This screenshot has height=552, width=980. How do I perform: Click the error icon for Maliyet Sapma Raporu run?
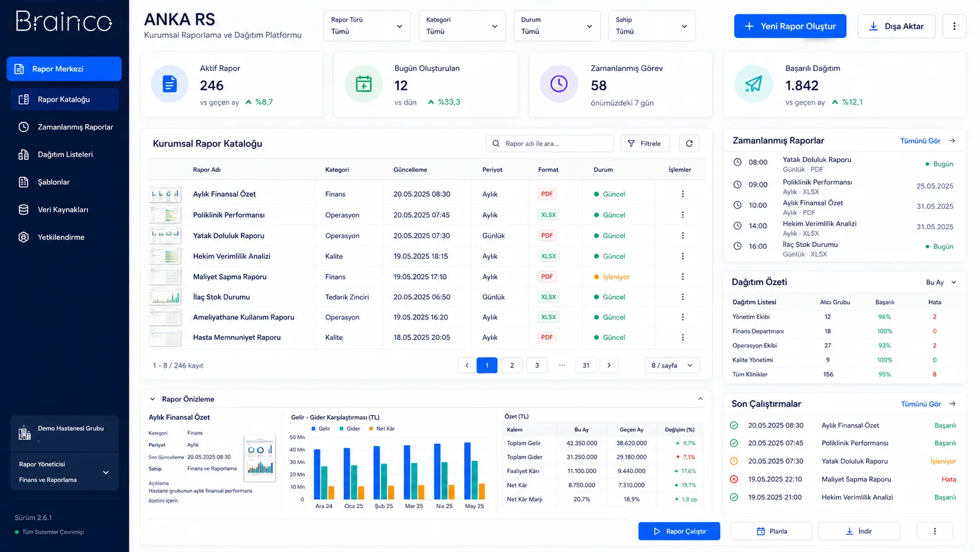[734, 479]
